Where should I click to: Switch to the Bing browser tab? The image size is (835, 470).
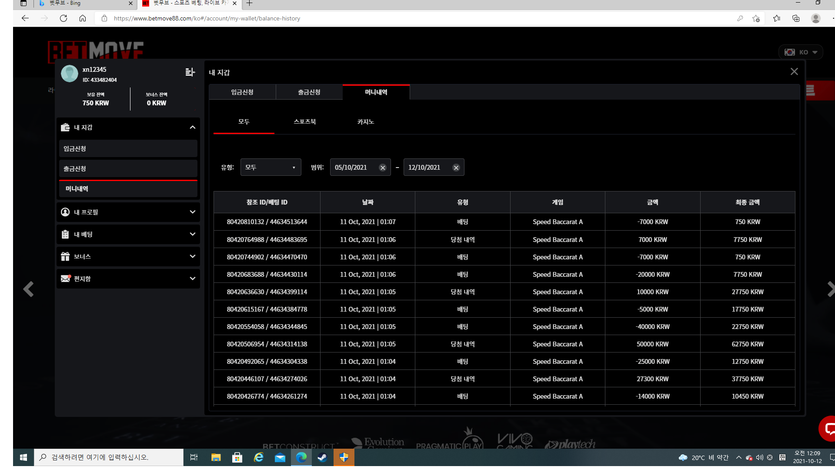pyautogui.click(x=85, y=4)
